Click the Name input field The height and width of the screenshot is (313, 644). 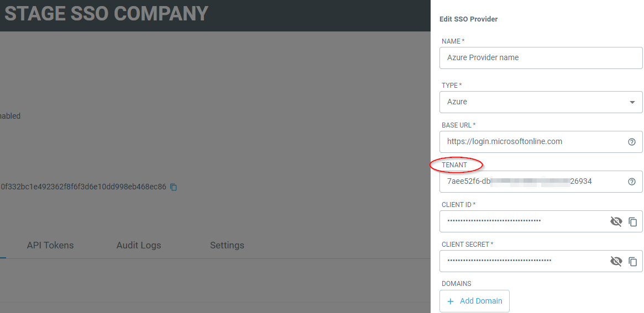click(x=541, y=58)
